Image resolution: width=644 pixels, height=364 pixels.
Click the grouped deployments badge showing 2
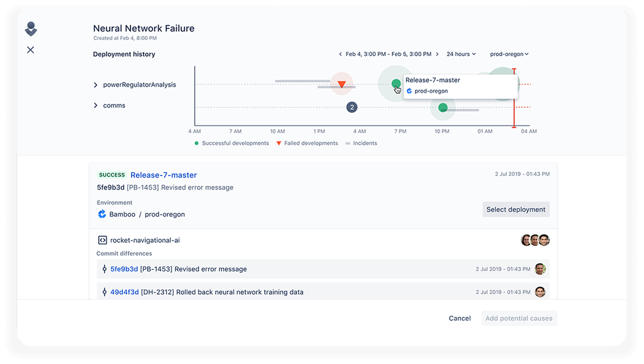pyautogui.click(x=351, y=107)
